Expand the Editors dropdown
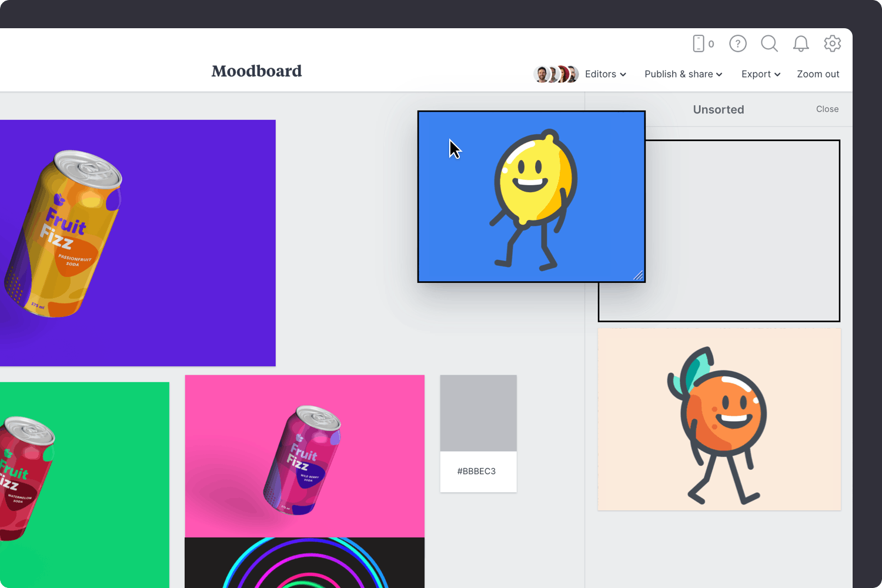Screen dimensions: 882x588 tap(605, 74)
